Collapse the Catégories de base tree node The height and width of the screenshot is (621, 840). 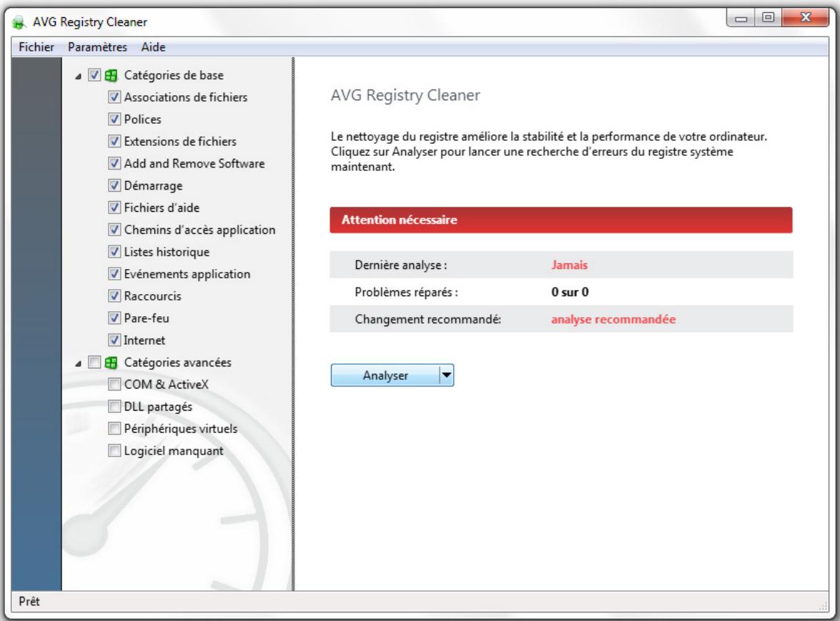pyautogui.click(x=78, y=77)
